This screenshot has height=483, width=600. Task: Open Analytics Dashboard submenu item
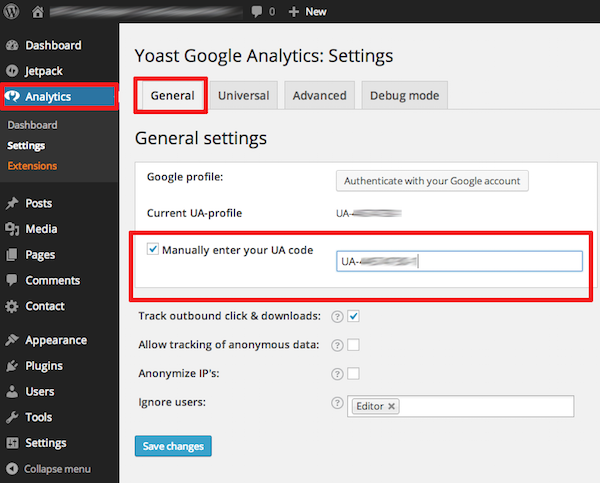pos(33,125)
